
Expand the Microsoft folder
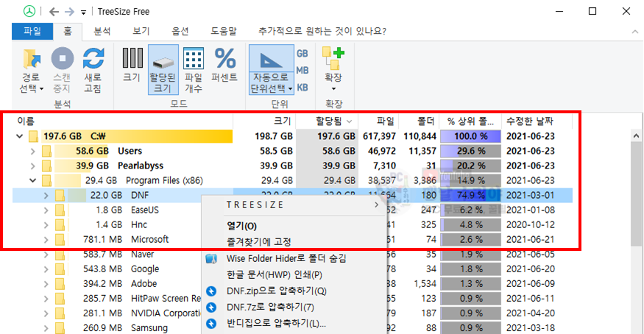[x=46, y=240]
